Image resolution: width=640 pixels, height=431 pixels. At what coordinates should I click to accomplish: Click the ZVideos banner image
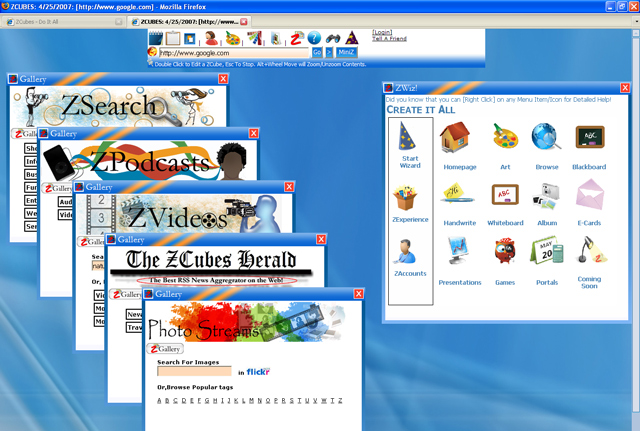184,213
